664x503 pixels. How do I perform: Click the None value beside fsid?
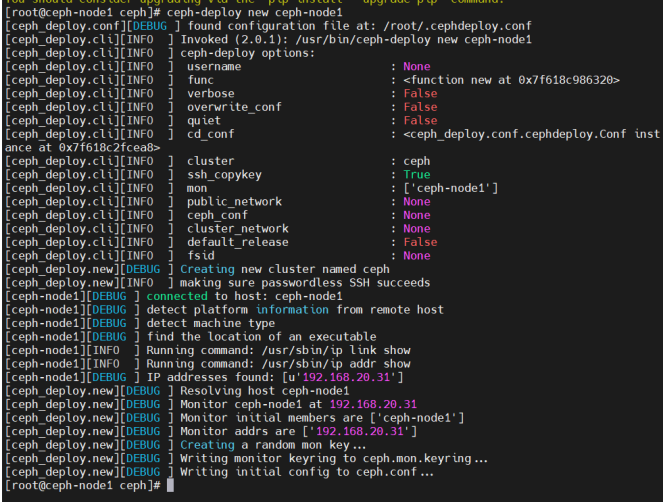pos(417,256)
